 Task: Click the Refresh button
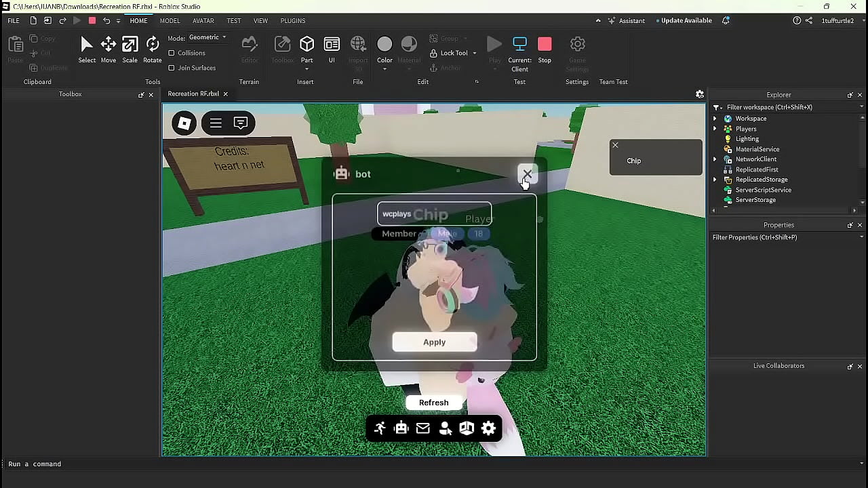pyautogui.click(x=434, y=402)
